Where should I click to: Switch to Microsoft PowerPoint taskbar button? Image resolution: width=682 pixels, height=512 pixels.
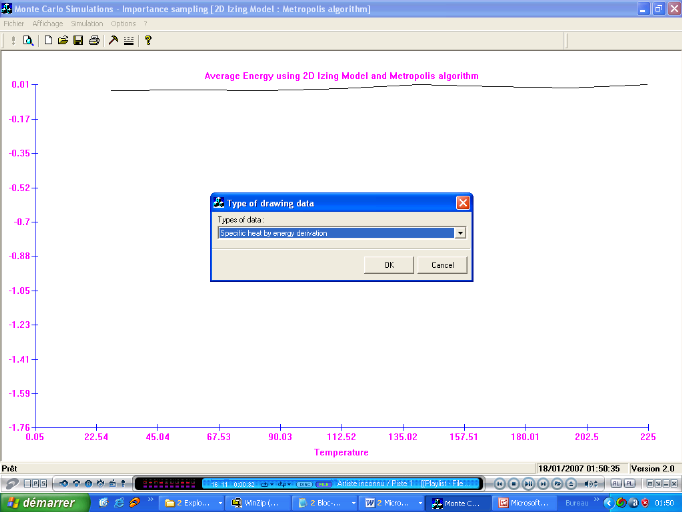pos(525,503)
